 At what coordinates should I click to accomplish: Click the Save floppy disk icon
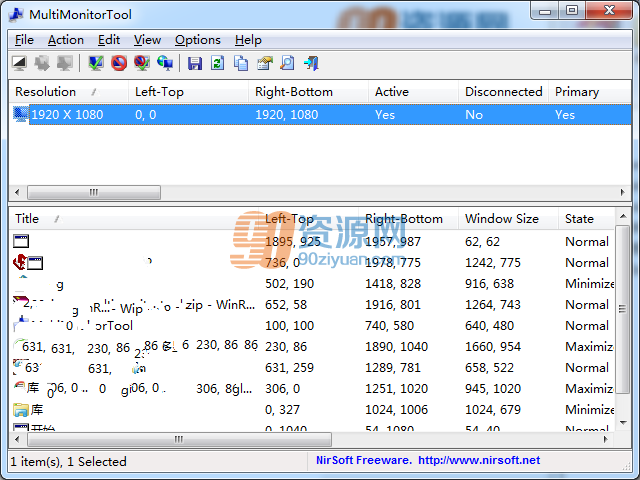pyautogui.click(x=195, y=63)
